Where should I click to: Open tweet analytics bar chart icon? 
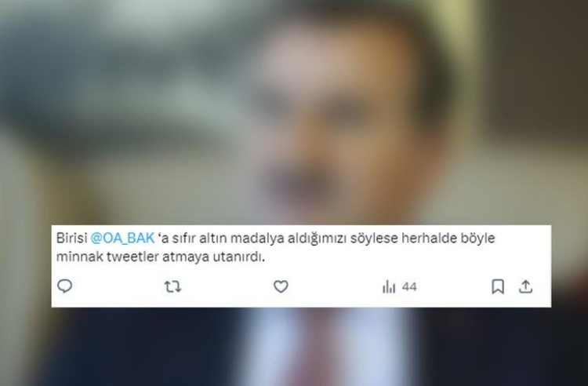[x=389, y=287]
